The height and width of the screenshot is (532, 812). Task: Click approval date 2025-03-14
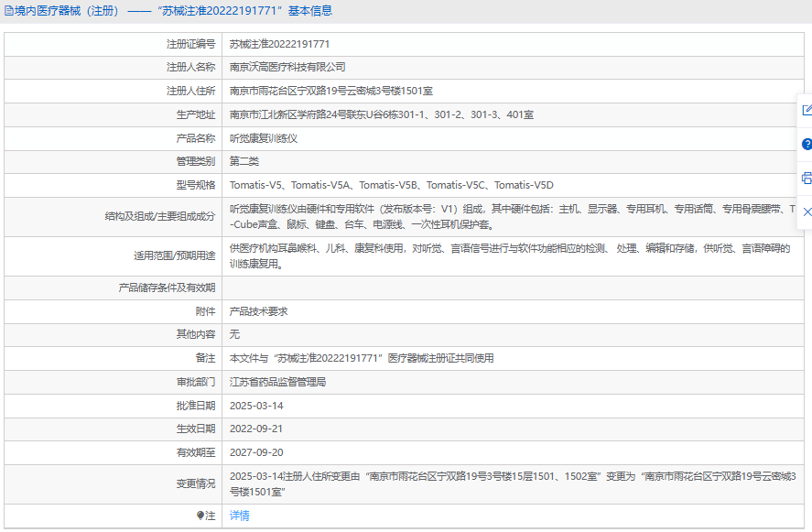256,406
